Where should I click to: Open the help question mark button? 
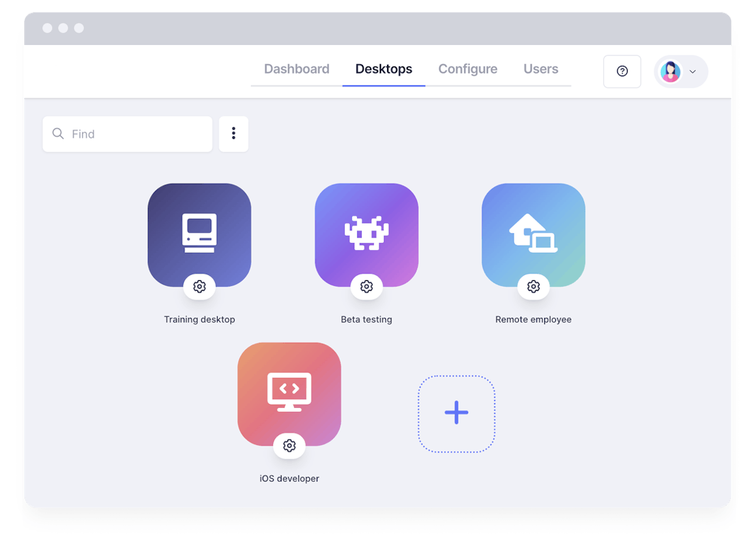coord(622,71)
